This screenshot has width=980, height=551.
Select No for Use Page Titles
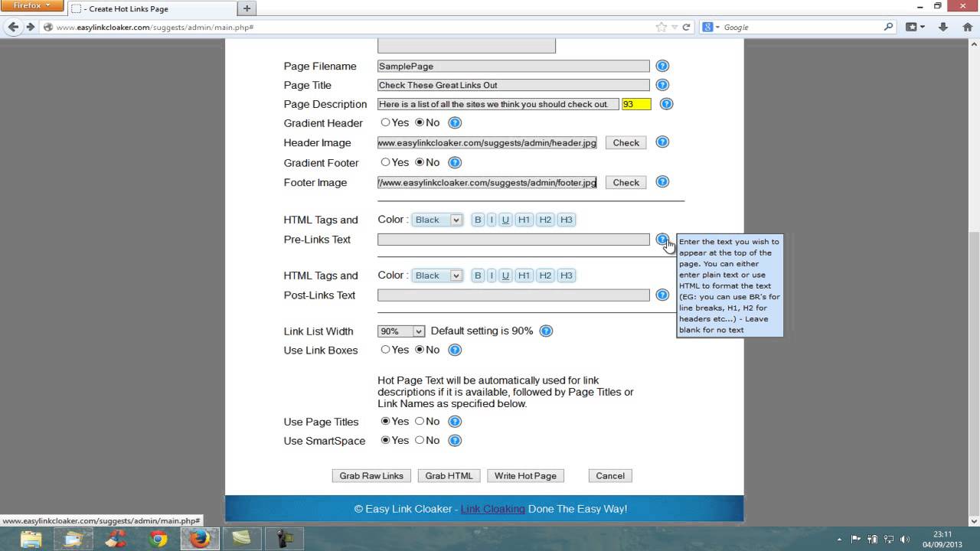coord(420,421)
